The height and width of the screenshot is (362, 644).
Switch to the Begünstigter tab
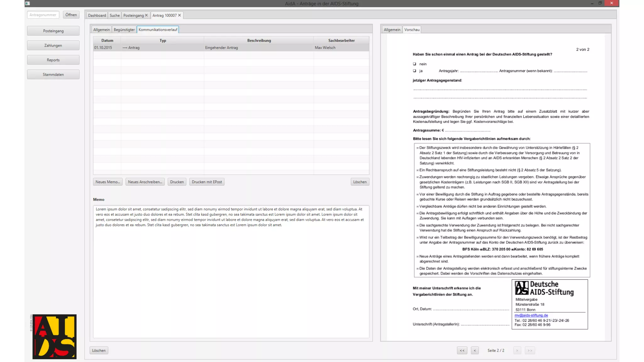pyautogui.click(x=124, y=30)
